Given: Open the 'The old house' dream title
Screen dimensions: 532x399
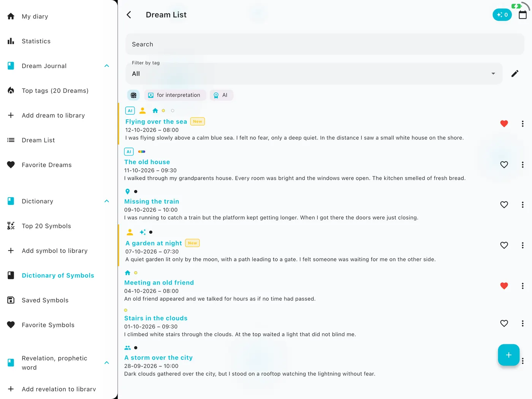Looking at the screenshot, I should [147, 162].
